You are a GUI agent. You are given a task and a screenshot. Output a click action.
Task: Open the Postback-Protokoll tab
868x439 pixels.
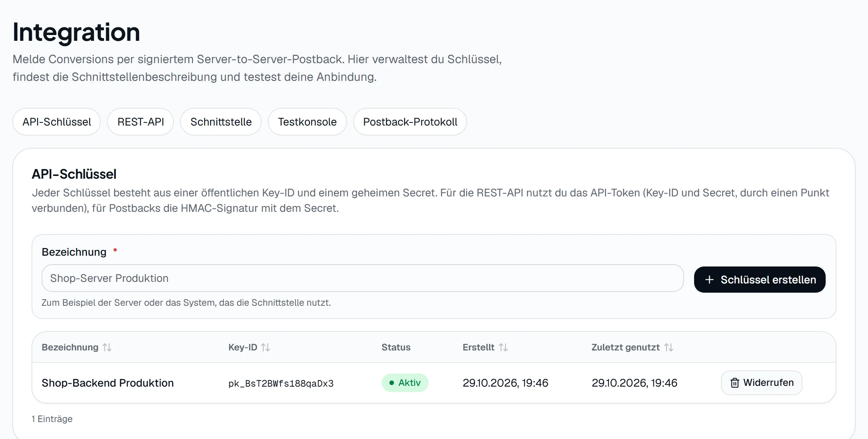(410, 122)
